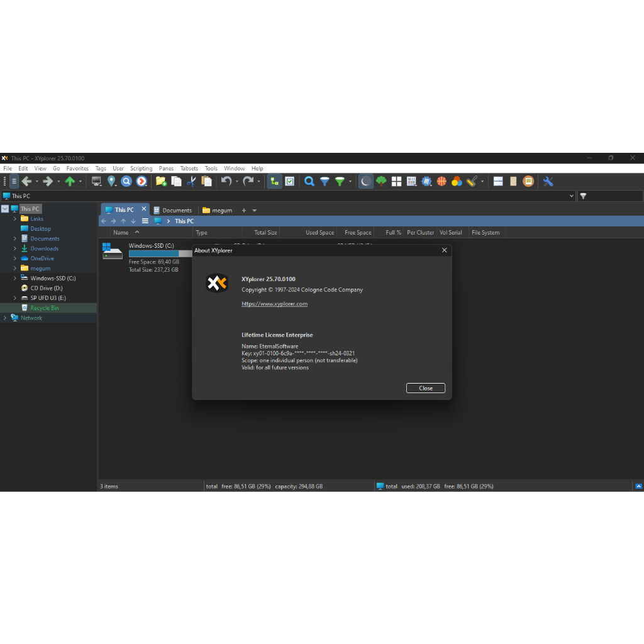Click the orange circle square toolbar icon

point(528,182)
